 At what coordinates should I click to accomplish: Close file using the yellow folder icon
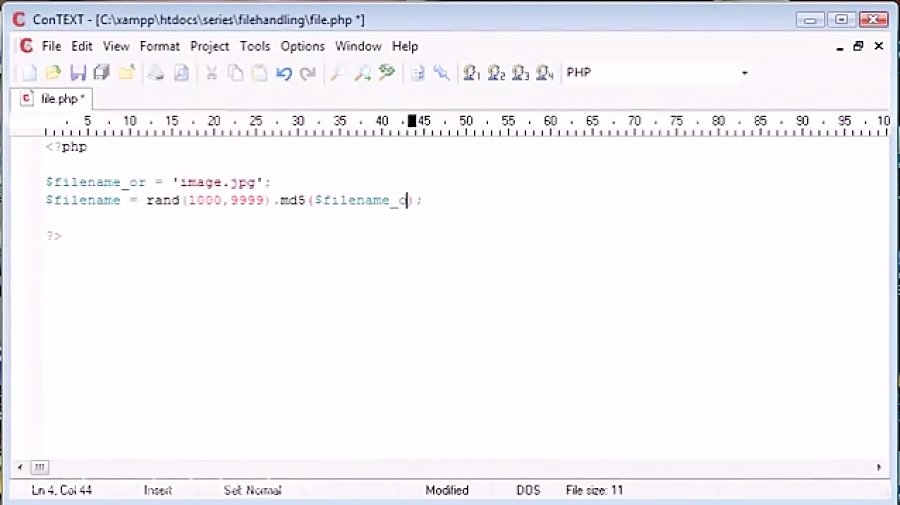coord(126,73)
